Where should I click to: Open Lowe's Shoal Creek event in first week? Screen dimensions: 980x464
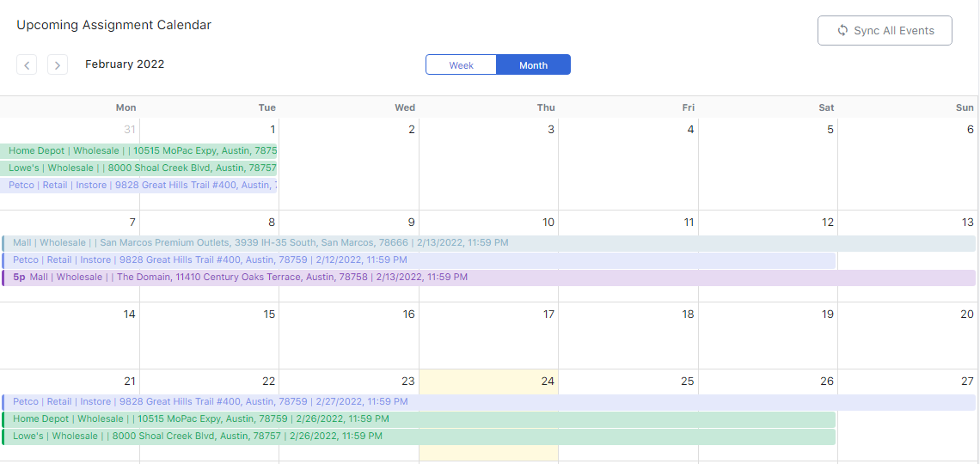pyautogui.click(x=139, y=168)
